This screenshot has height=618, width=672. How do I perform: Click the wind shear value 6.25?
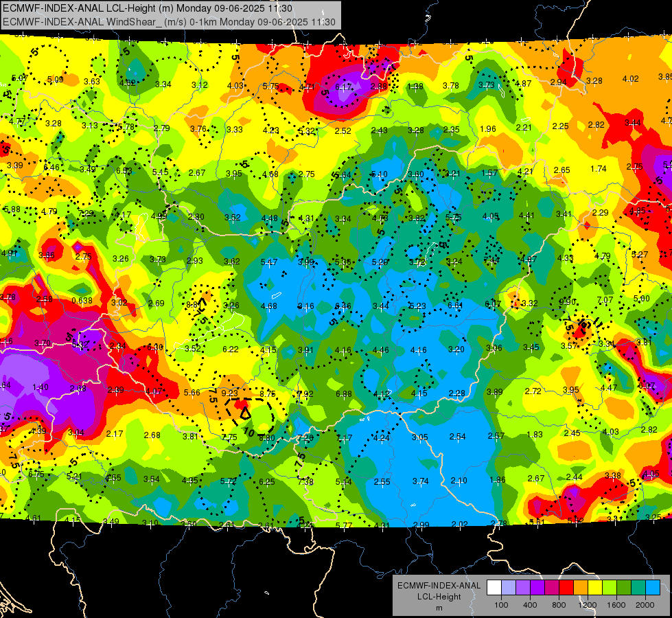pos(266,481)
